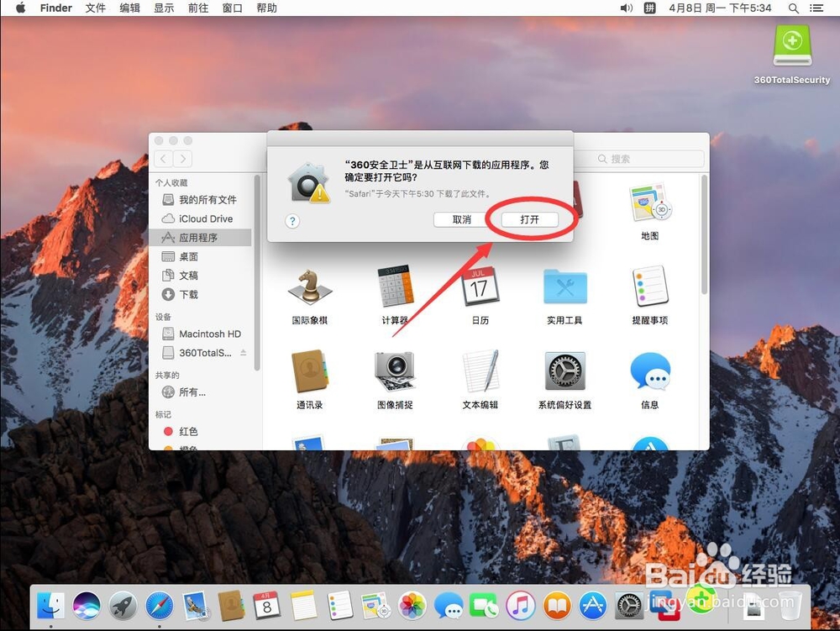This screenshot has height=631, width=840.
Task: Open Contacts from the Dock
Action: [x=232, y=605]
